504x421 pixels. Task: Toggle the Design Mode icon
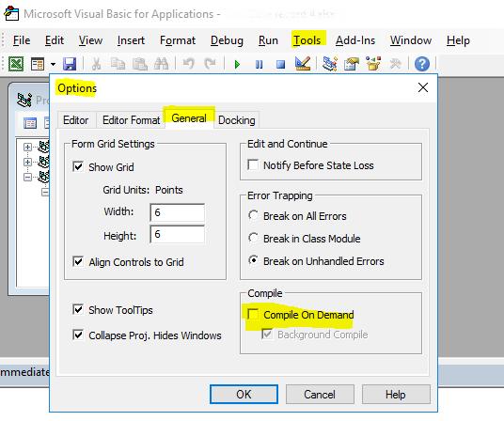coord(303,63)
